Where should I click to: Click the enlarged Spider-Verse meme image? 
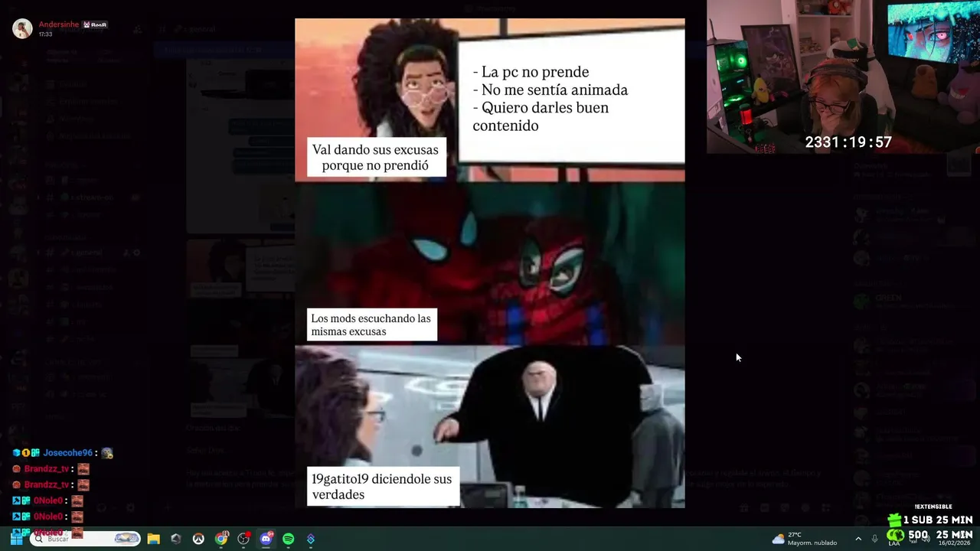(490, 263)
